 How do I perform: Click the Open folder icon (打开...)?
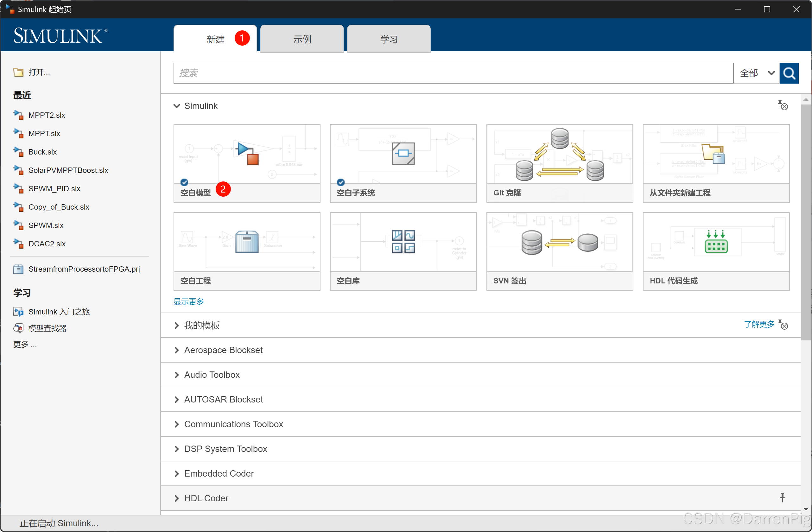click(x=18, y=72)
